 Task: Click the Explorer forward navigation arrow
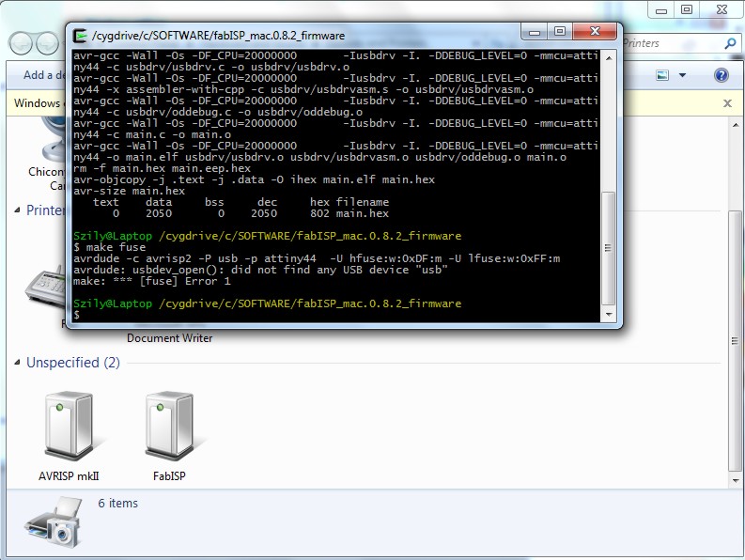(x=48, y=44)
